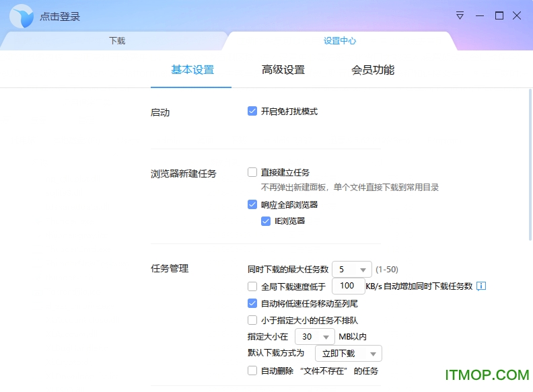Click the info icon beside auto-increase tasks
The width and height of the screenshot is (533, 392).
tap(481, 286)
